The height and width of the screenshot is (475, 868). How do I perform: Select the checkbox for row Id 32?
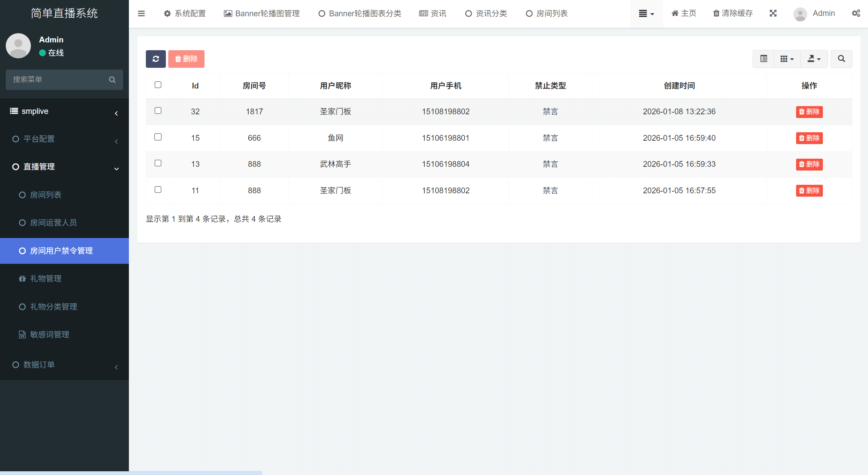158,111
